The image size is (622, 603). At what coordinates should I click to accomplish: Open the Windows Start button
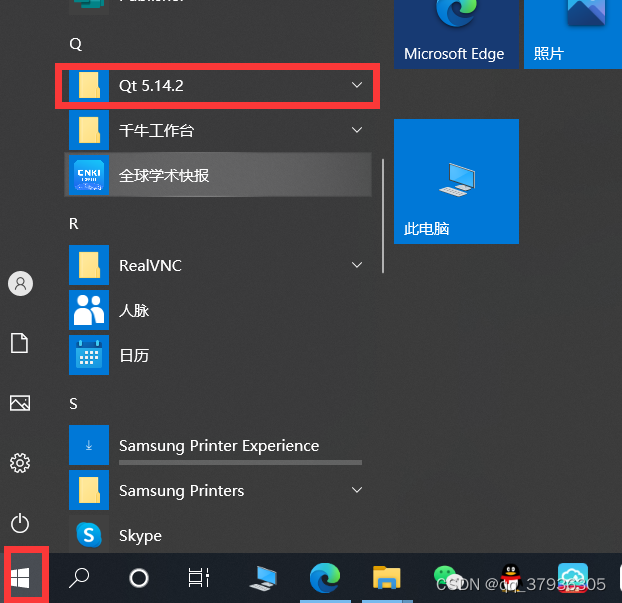pos(21,578)
